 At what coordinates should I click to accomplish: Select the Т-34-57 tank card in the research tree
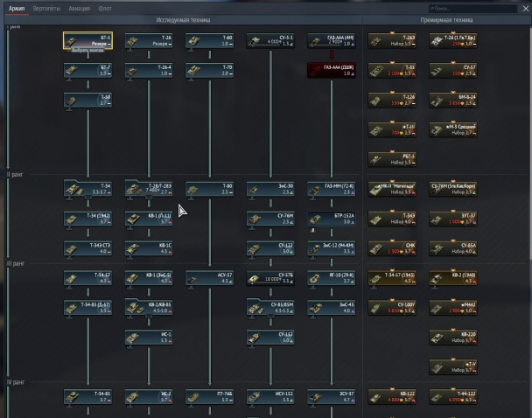[x=87, y=278]
